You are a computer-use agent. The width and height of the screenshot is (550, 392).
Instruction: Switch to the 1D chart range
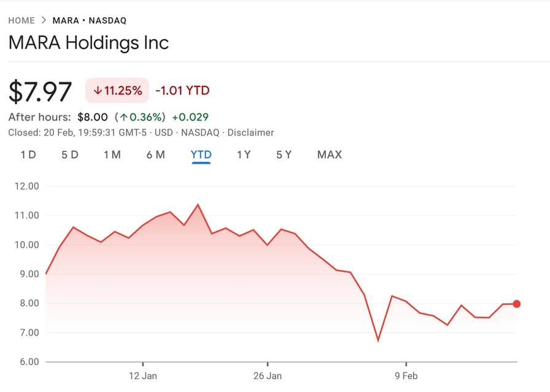[28, 155]
